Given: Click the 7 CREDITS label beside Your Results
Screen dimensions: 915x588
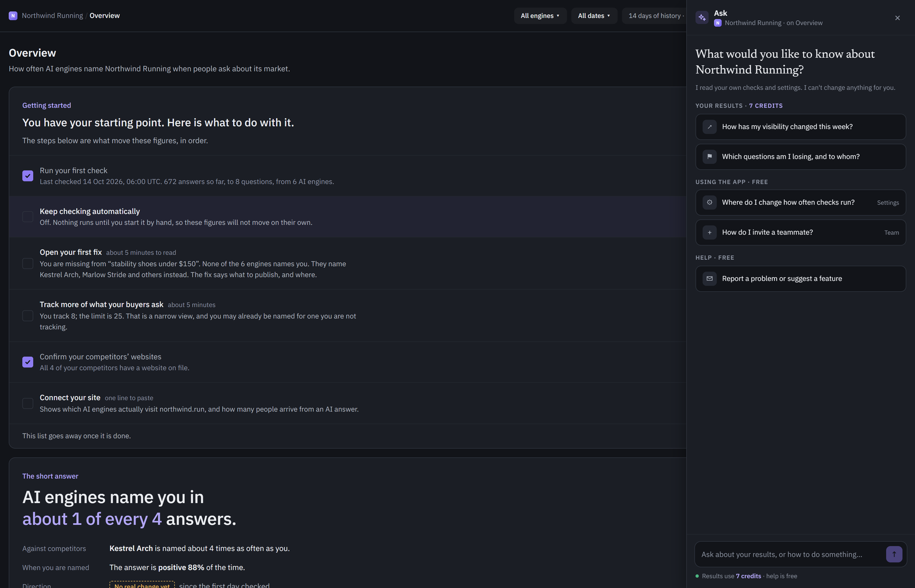Looking at the screenshot, I should click(x=766, y=106).
